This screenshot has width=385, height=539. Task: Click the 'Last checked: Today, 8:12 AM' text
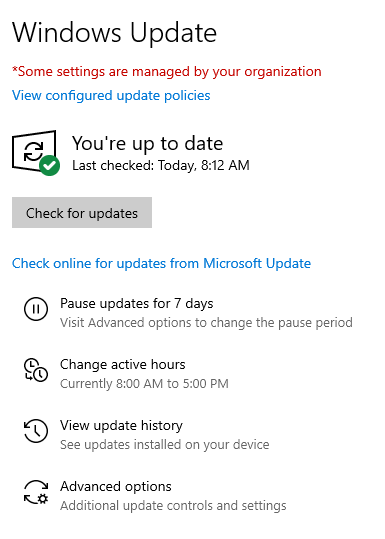click(161, 166)
